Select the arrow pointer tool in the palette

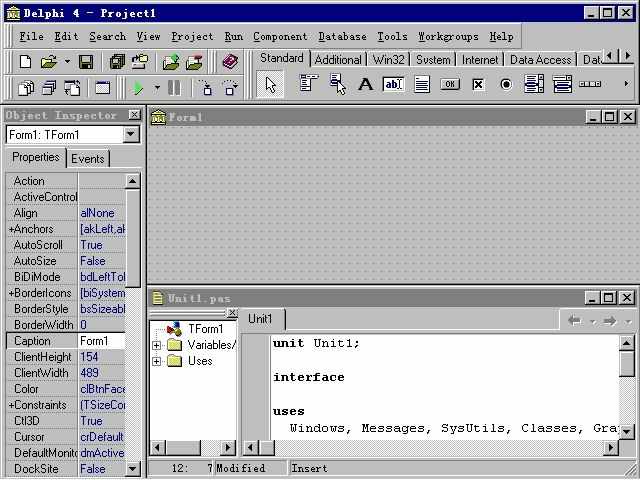pos(270,84)
